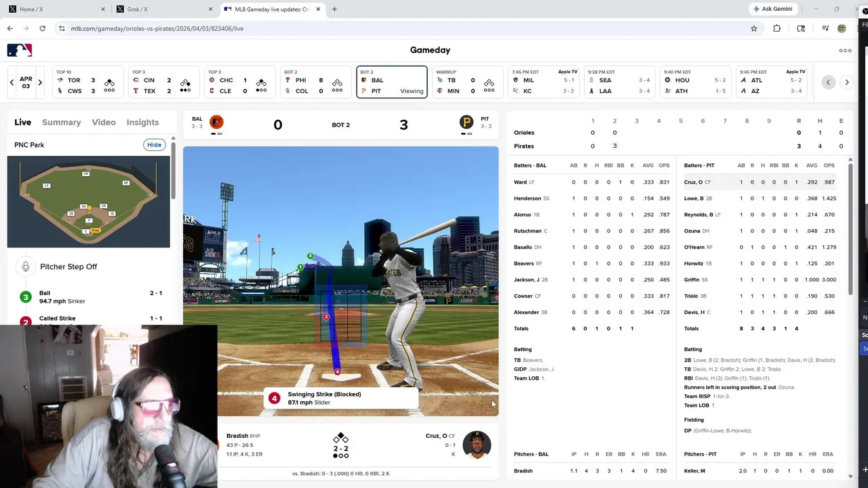Viewport: 868px width, 488px height.
Task: Hide the PNC Park field view
Action: coord(155,144)
